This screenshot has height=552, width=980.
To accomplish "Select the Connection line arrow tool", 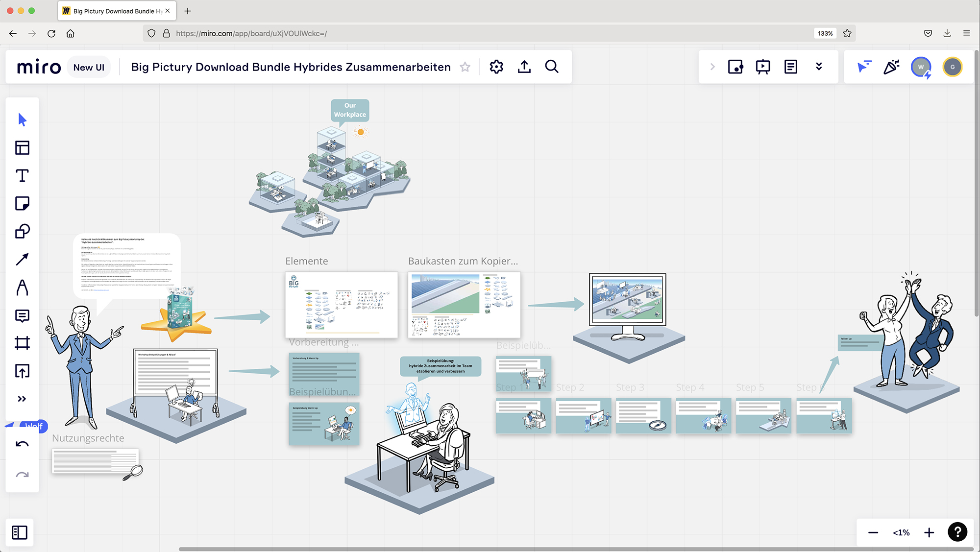I will click(22, 259).
